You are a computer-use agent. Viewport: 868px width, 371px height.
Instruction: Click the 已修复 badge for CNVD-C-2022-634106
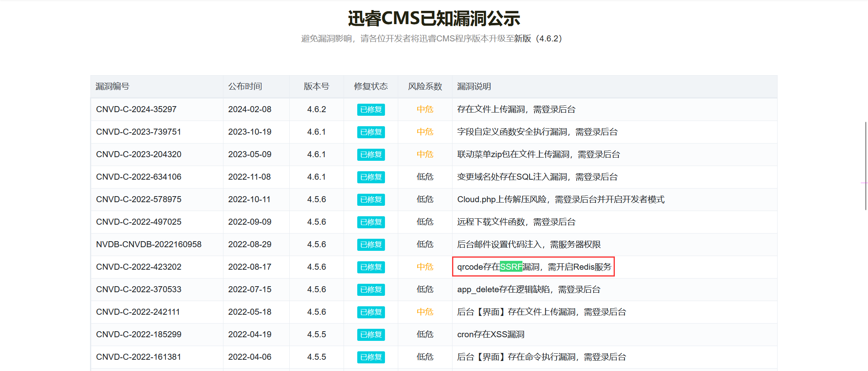coord(371,177)
